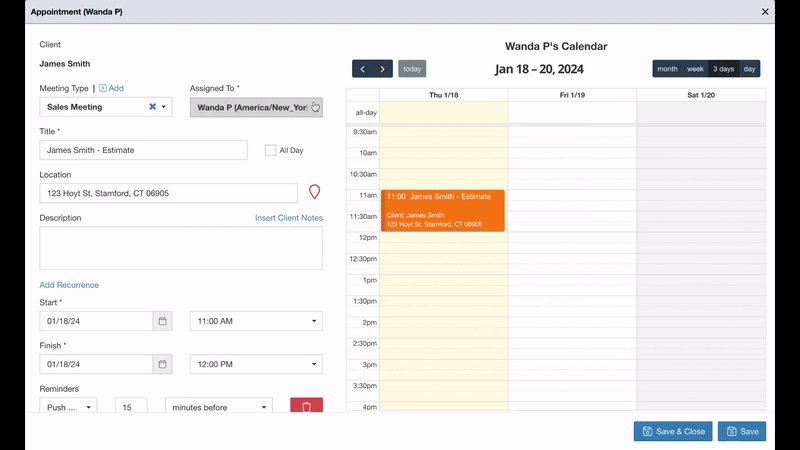Open the Start date calendar picker
Image resolution: width=800 pixels, height=450 pixels.
[162, 321]
